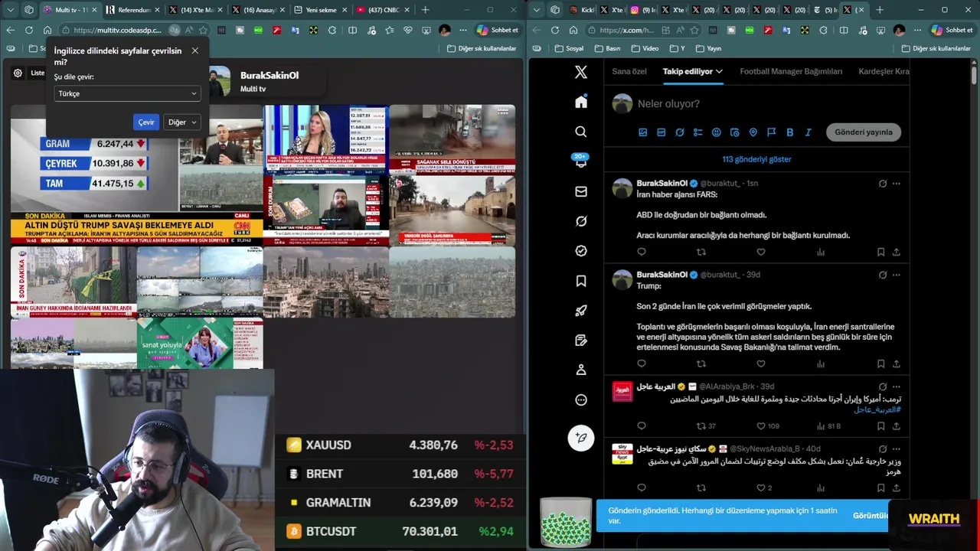
Task: Click Sohbet et Copilot button in left browser
Action: tap(498, 30)
